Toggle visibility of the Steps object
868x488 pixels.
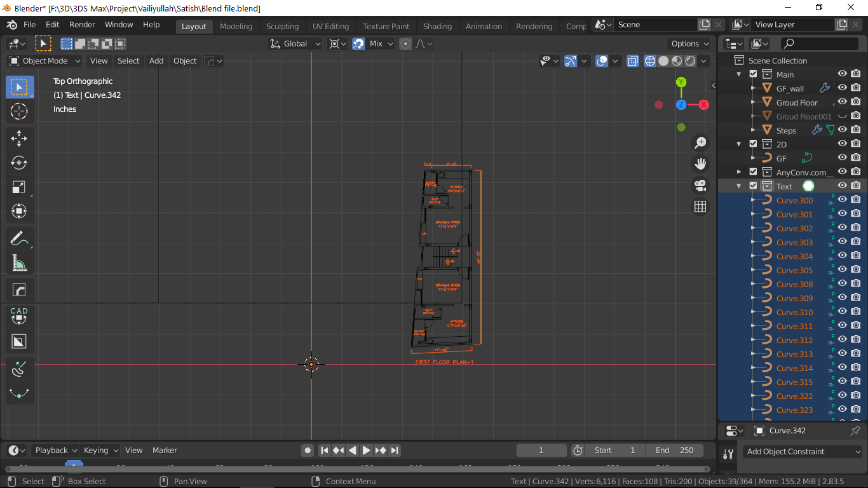(843, 130)
